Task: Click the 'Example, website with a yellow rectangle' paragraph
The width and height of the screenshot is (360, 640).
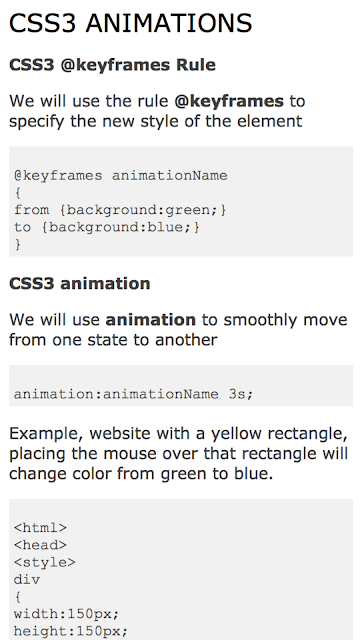Action: pyautogui.click(x=178, y=453)
